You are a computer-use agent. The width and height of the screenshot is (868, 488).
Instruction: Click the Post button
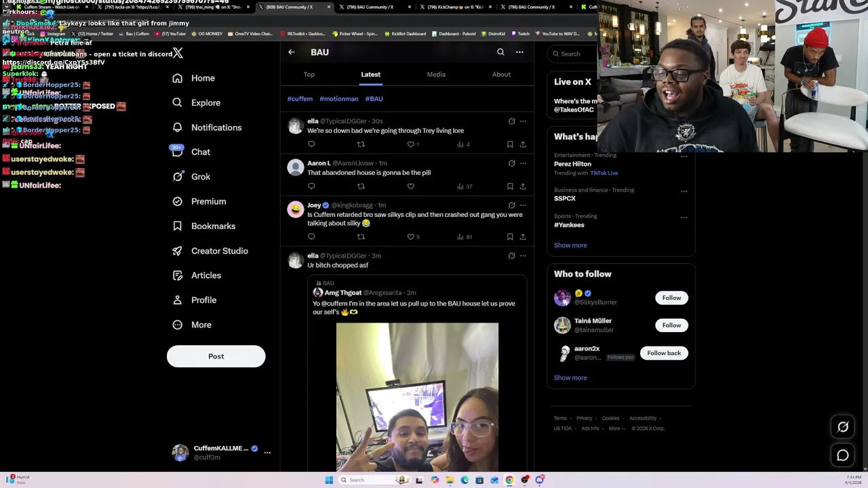tap(216, 357)
